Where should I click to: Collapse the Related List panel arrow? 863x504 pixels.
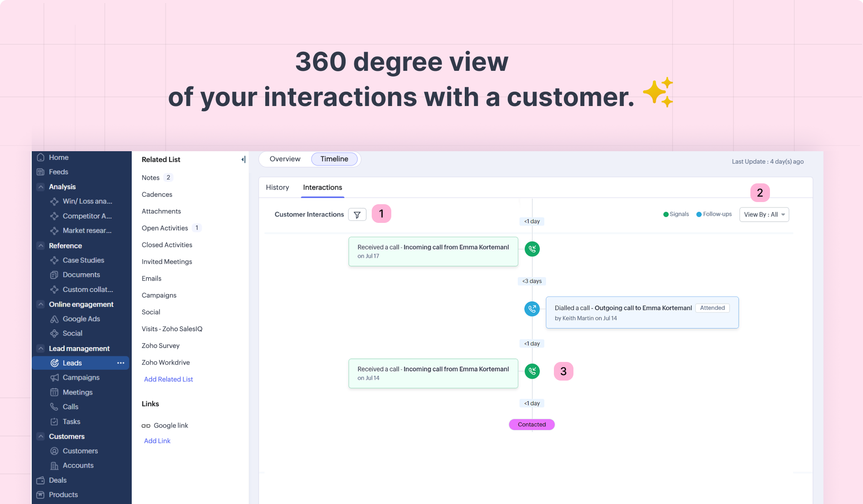(x=243, y=159)
